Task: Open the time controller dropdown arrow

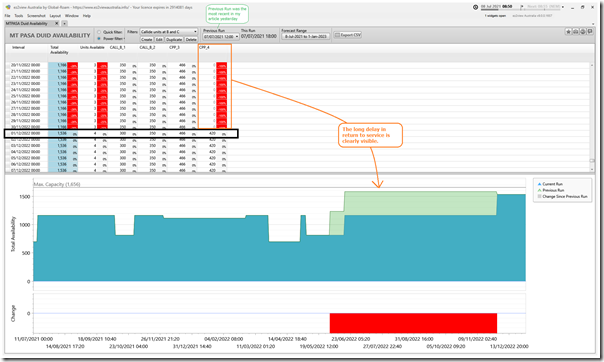Action: pyautogui.click(x=563, y=7)
